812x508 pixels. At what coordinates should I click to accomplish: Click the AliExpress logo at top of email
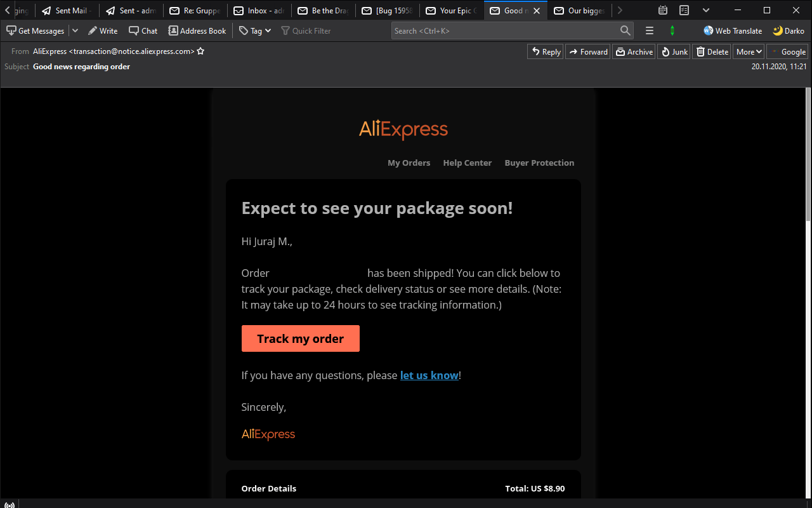point(403,130)
